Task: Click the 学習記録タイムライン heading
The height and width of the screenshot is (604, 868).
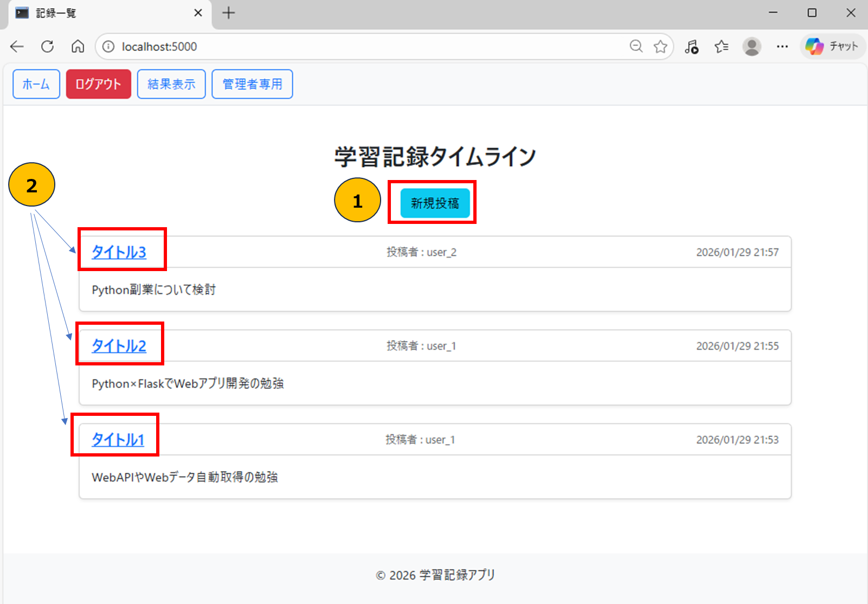Action: [x=435, y=157]
